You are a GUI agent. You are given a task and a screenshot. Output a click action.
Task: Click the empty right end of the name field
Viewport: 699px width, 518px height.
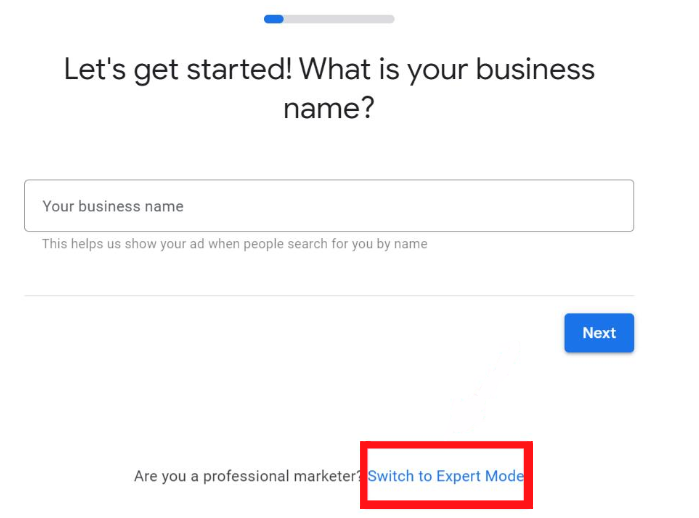pos(590,206)
